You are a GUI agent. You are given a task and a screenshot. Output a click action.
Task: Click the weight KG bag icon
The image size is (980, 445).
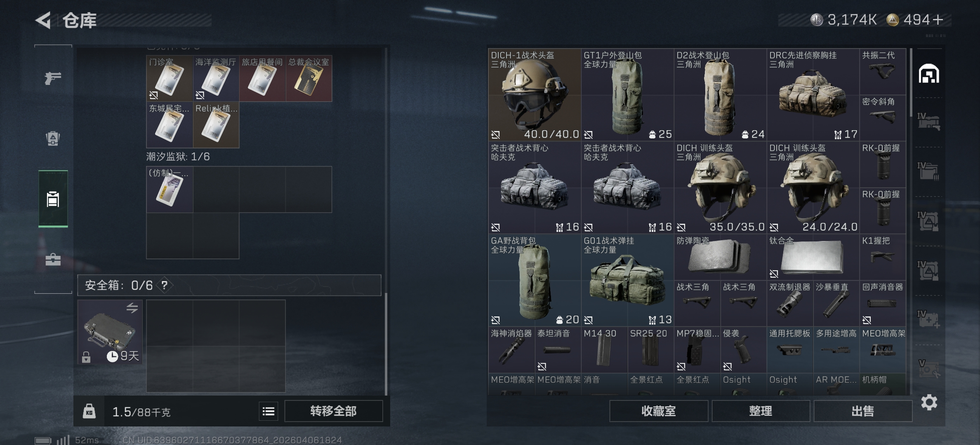pyautogui.click(x=89, y=411)
